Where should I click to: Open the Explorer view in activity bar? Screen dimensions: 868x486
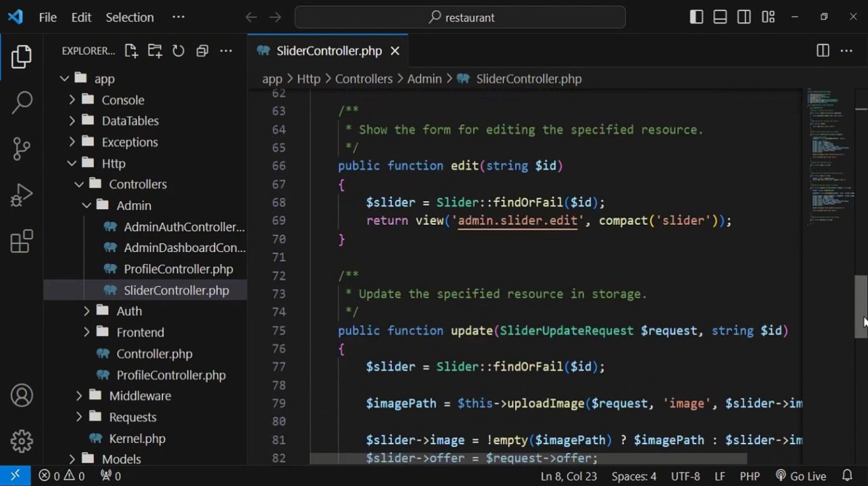[22, 57]
